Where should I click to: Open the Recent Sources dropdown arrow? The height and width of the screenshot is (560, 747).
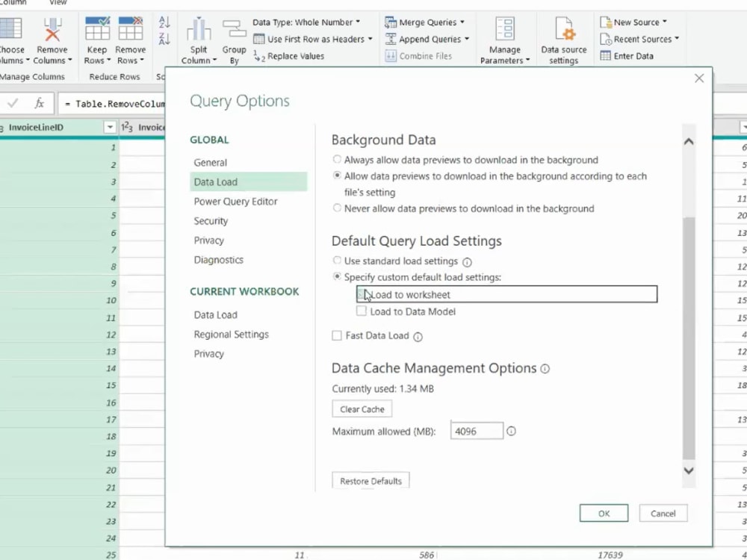677,39
